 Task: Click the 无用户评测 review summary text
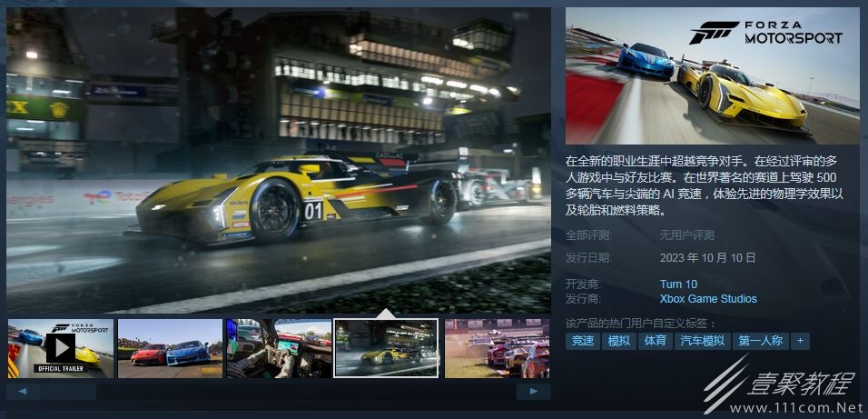click(686, 235)
